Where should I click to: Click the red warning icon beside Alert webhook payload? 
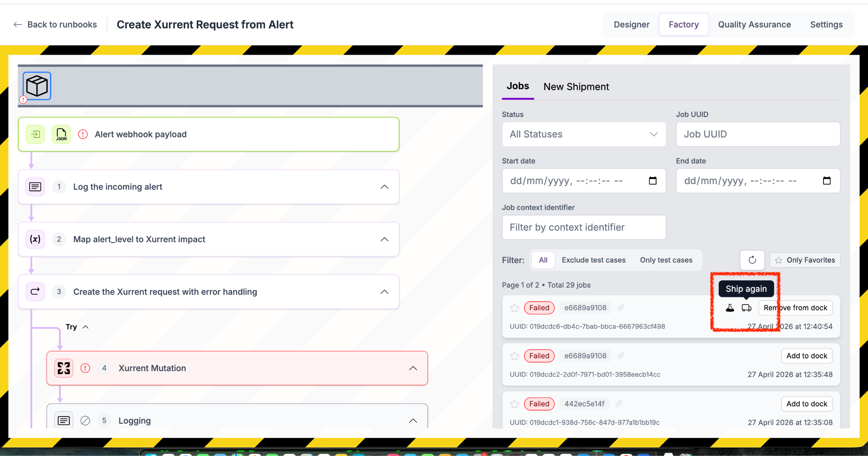(83, 134)
